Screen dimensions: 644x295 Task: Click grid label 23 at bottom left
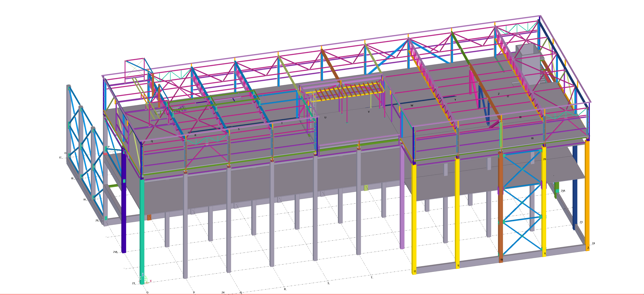(134, 283)
